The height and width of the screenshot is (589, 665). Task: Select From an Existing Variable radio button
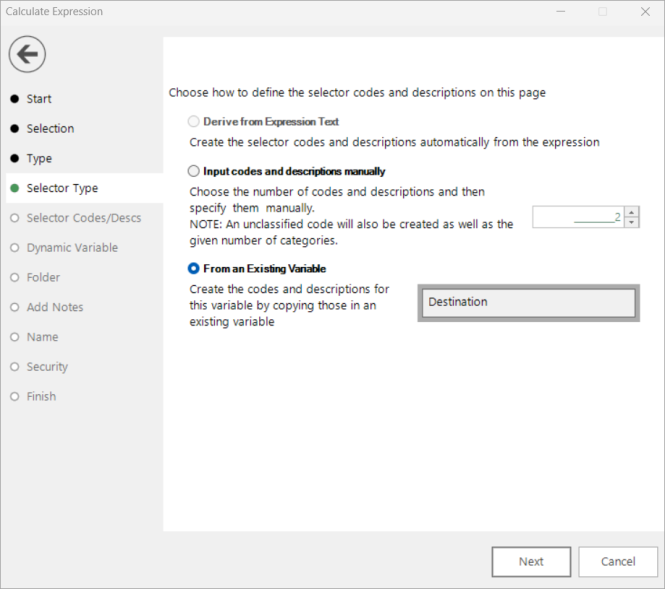193,268
